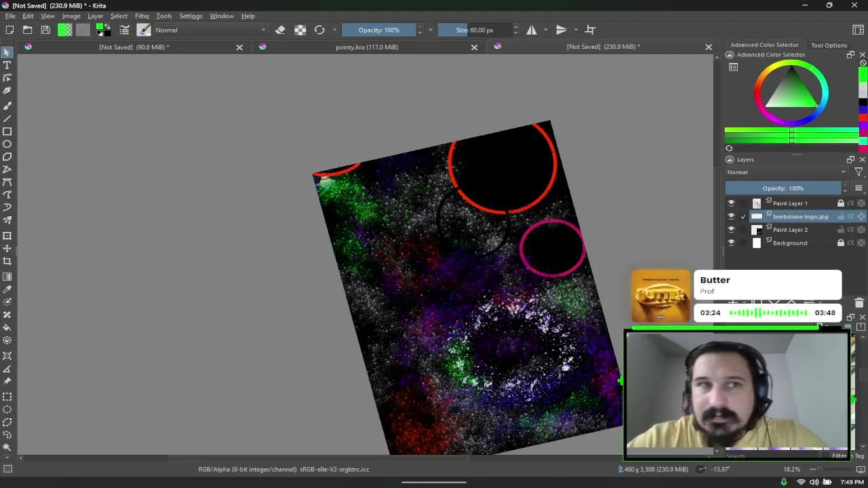Viewport: 868px width, 488px height.
Task: Activate horizontal mirror tool
Action: click(532, 30)
